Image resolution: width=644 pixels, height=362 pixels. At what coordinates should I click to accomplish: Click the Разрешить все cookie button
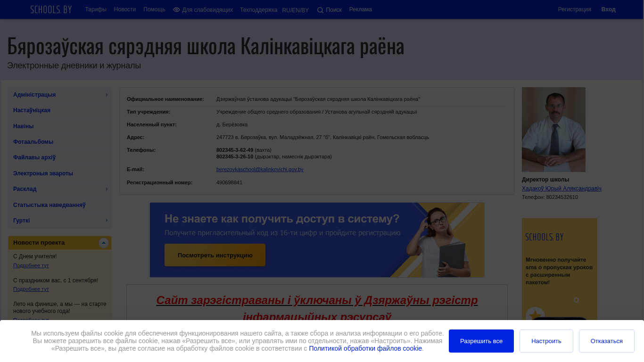tap(481, 341)
